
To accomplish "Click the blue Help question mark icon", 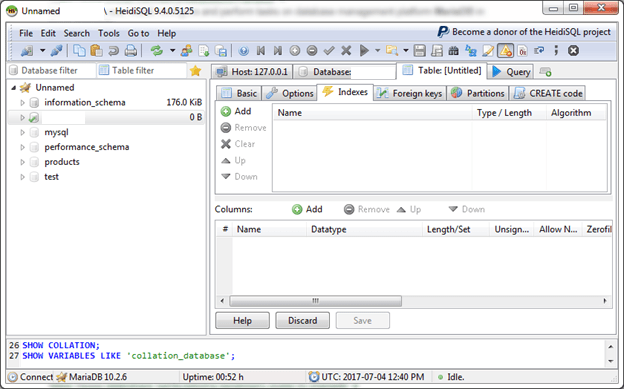I will [x=244, y=51].
